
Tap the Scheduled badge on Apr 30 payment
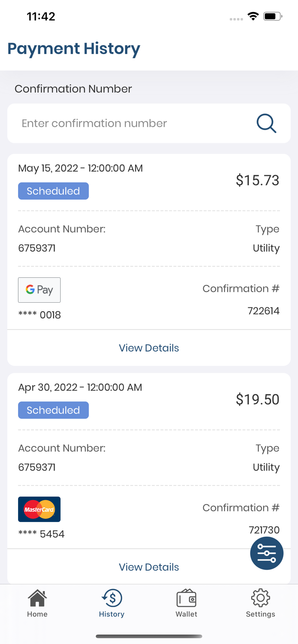click(53, 410)
